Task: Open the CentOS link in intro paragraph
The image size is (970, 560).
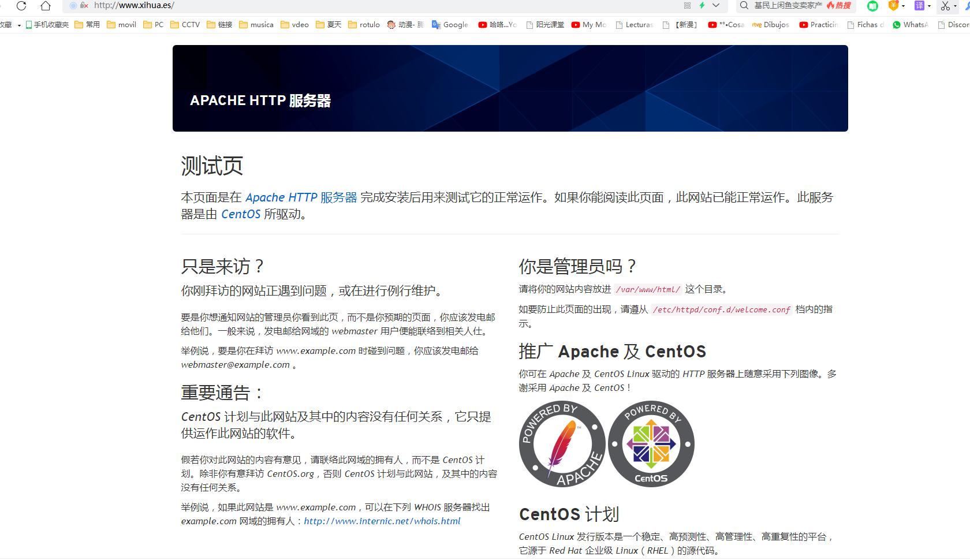Action: pos(241,214)
